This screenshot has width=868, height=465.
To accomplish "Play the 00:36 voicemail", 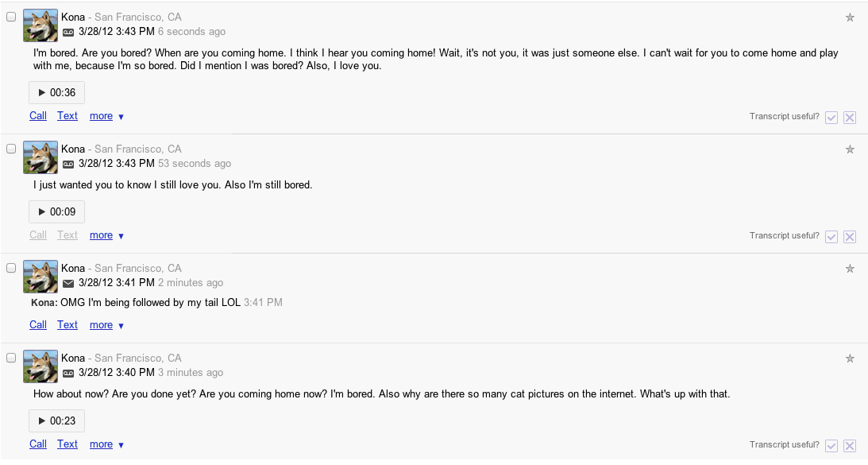I will [x=56, y=93].
